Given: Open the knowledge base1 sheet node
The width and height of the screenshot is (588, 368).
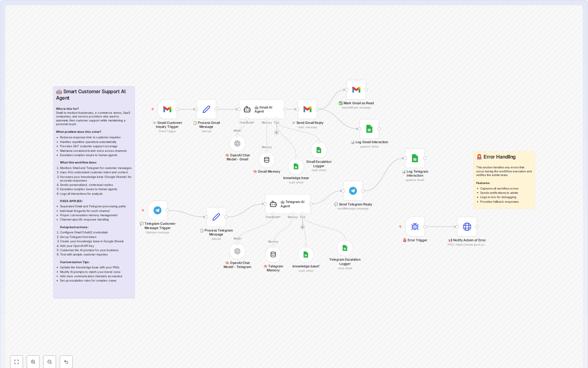Looking at the screenshot, I should pyautogui.click(x=306, y=255).
